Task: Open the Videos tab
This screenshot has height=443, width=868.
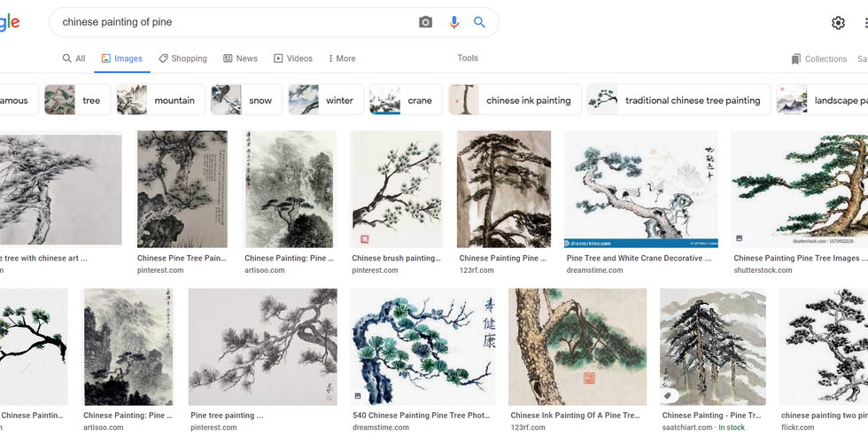Action: 293,58
